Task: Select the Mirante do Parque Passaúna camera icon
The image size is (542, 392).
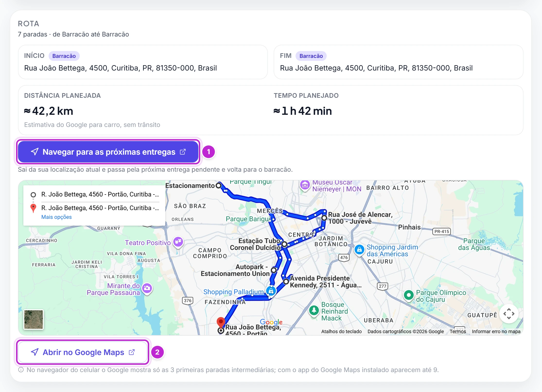Action: pyautogui.click(x=147, y=289)
